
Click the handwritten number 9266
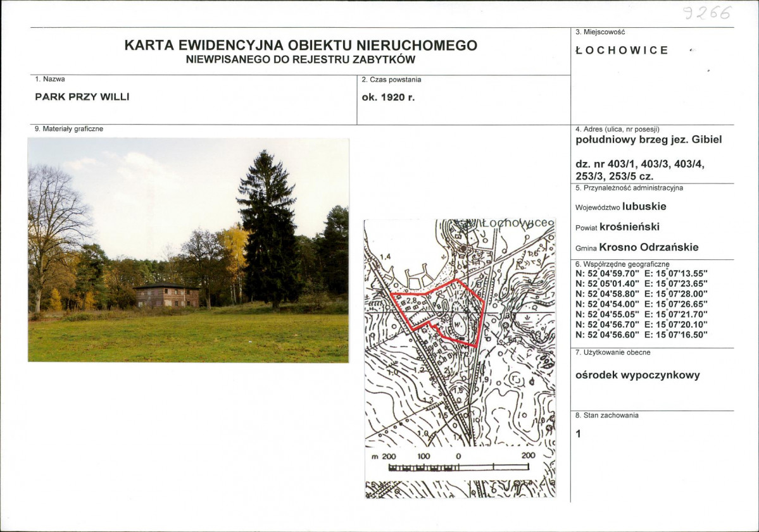point(707,13)
